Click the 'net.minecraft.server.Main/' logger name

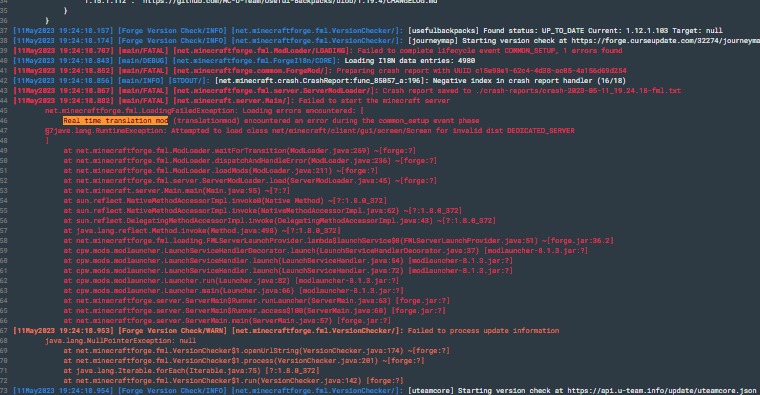click(233, 101)
